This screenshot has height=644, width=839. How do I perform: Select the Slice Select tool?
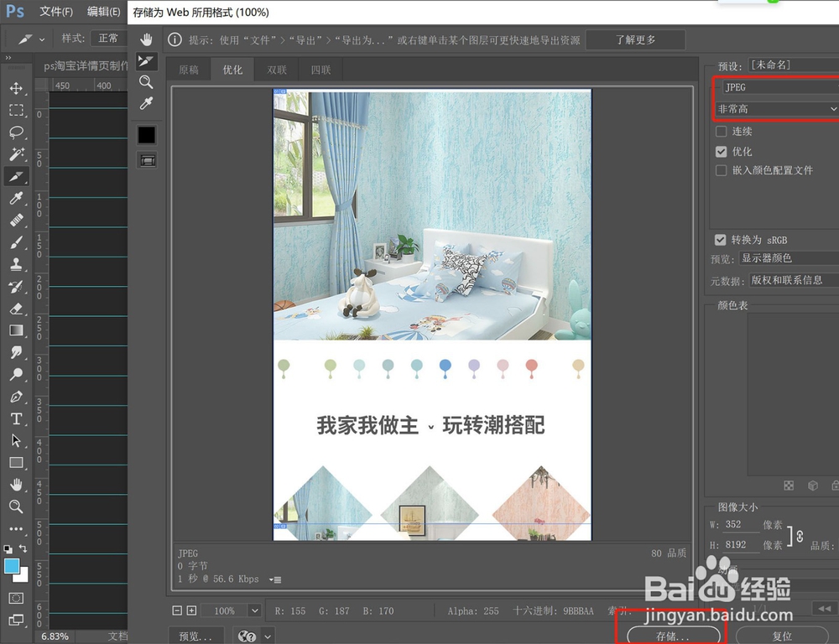[147, 60]
